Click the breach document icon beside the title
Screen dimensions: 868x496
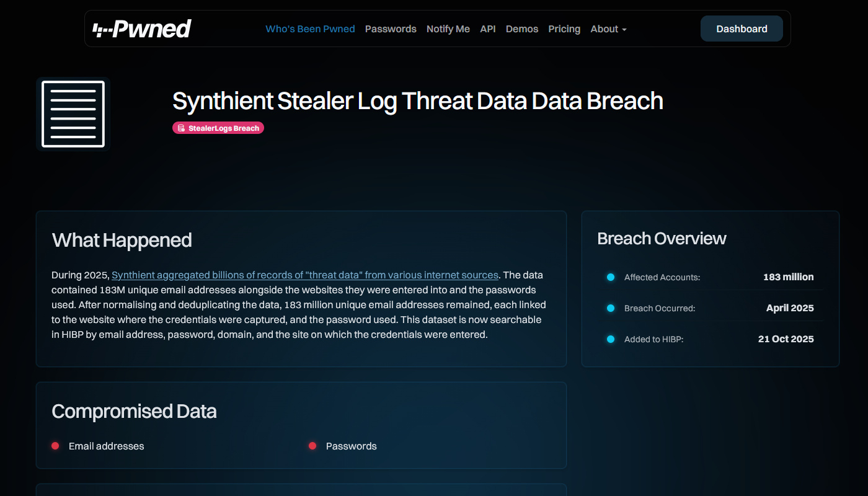(x=73, y=113)
